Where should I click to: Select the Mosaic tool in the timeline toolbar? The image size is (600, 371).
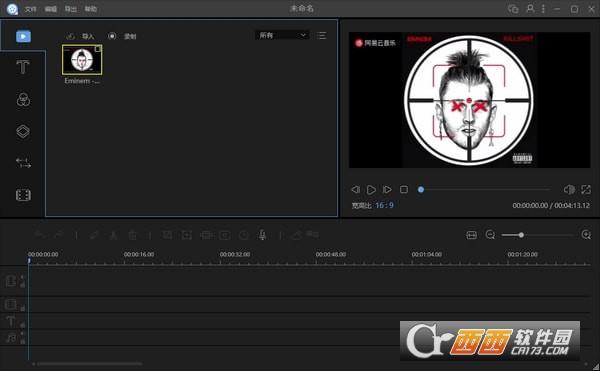coord(206,235)
